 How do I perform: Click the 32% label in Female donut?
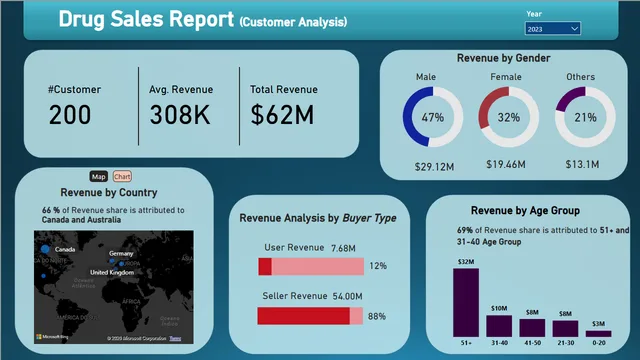(509, 118)
